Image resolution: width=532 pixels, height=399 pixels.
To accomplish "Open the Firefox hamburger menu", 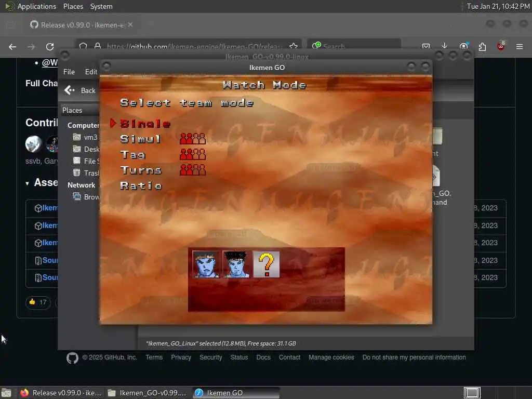I will click(x=520, y=46).
